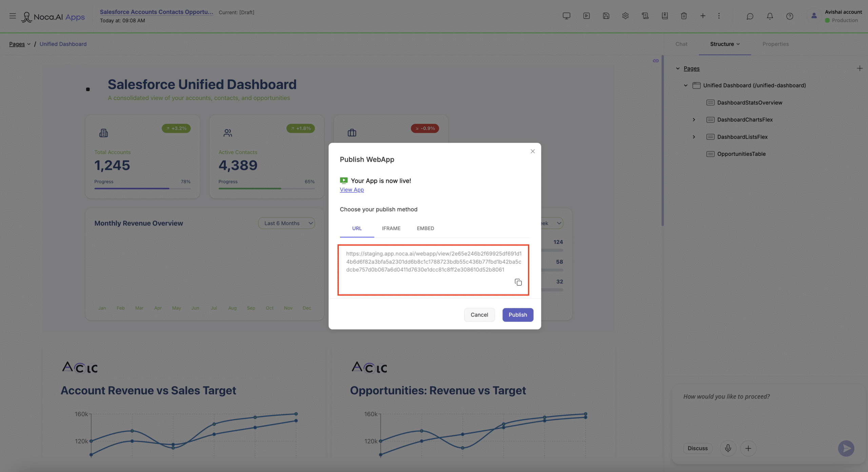Image resolution: width=868 pixels, height=472 pixels.
Task: Expand the DashboardListsFlex tree node
Action: coord(694,137)
